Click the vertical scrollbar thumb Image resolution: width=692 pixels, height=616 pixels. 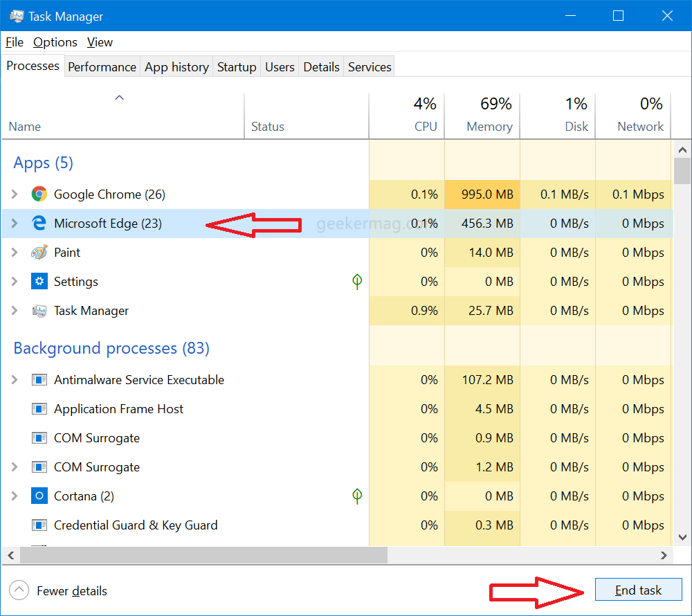point(682,171)
